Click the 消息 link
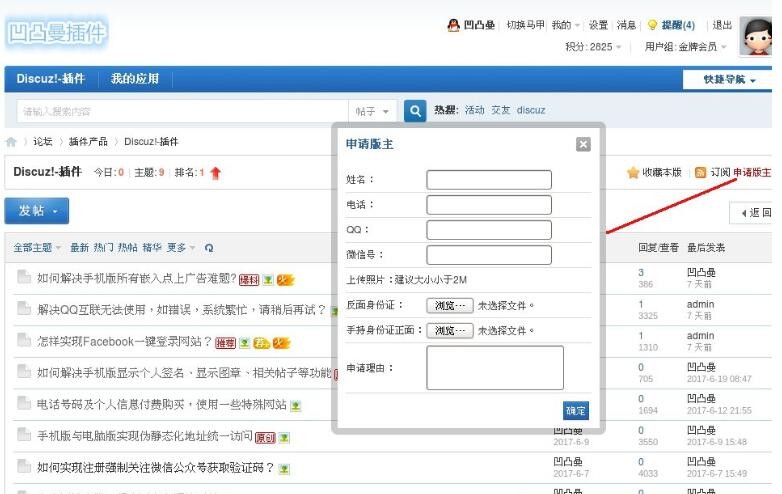This screenshot has width=782, height=494. (626, 25)
